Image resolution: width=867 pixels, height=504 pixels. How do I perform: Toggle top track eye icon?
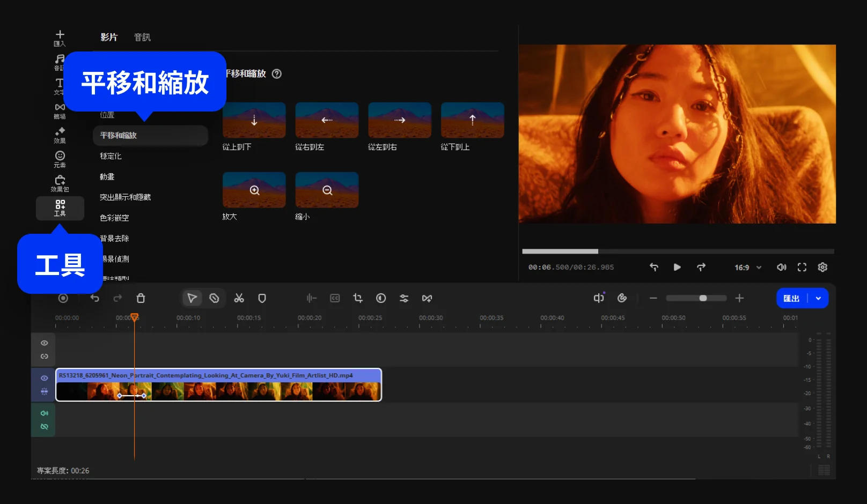45,343
